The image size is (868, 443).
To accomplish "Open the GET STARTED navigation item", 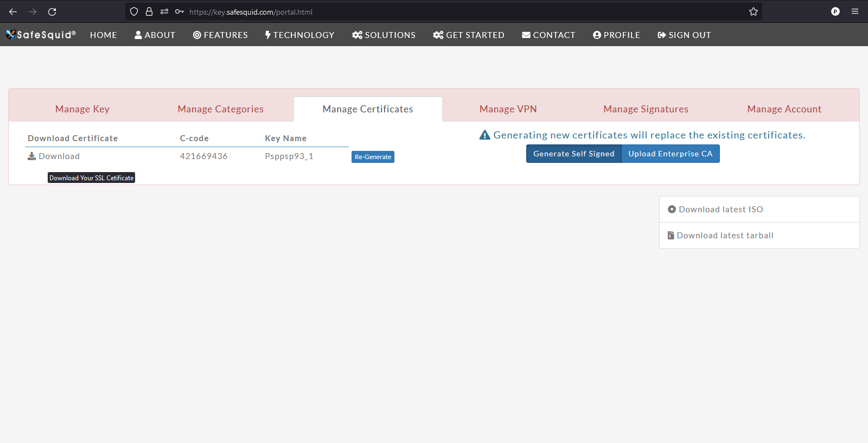I will [469, 35].
